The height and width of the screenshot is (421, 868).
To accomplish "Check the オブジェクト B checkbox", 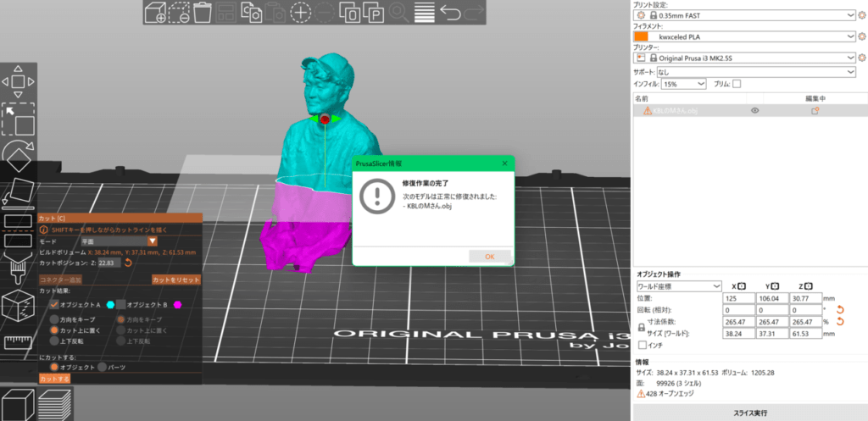I will coord(120,304).
